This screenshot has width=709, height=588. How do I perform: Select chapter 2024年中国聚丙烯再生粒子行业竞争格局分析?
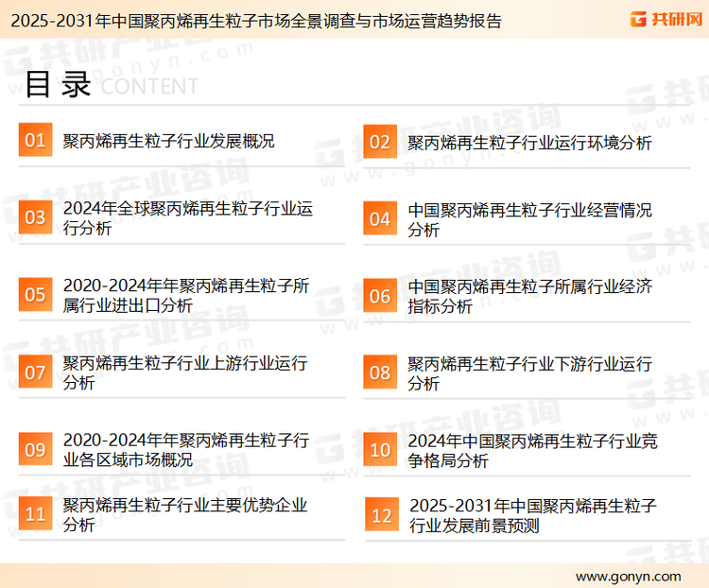coord(532,451)
